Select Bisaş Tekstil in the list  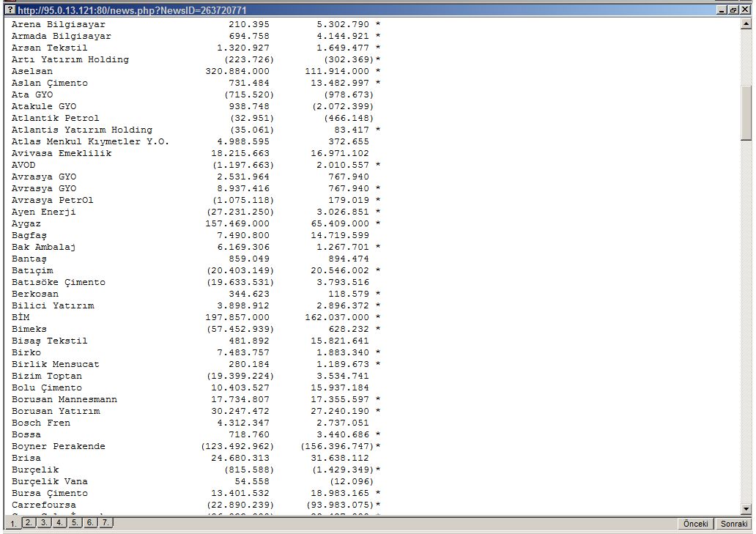tap(50, 341)
